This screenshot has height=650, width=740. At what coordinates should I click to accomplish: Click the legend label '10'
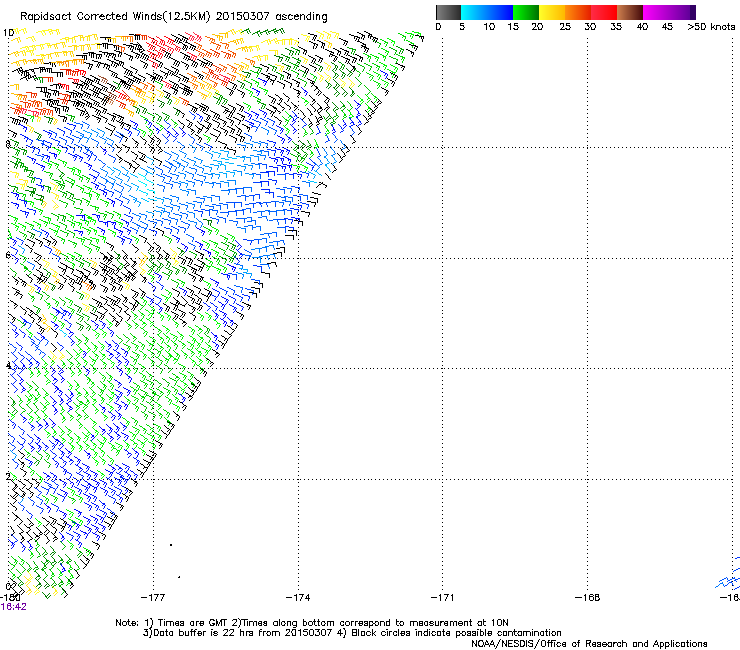click(489, 27)
